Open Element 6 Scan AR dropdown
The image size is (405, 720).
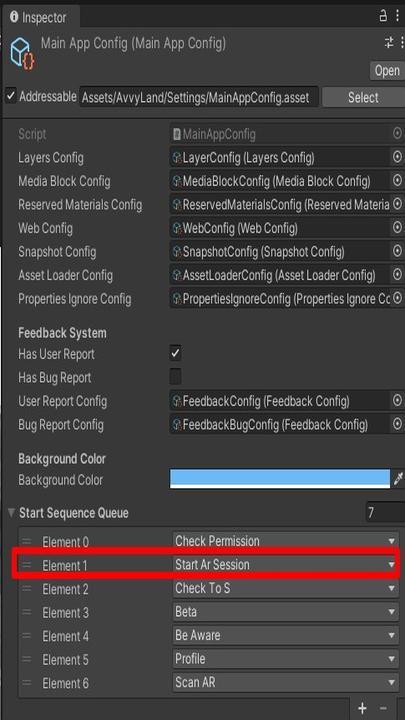coord(286,682)
